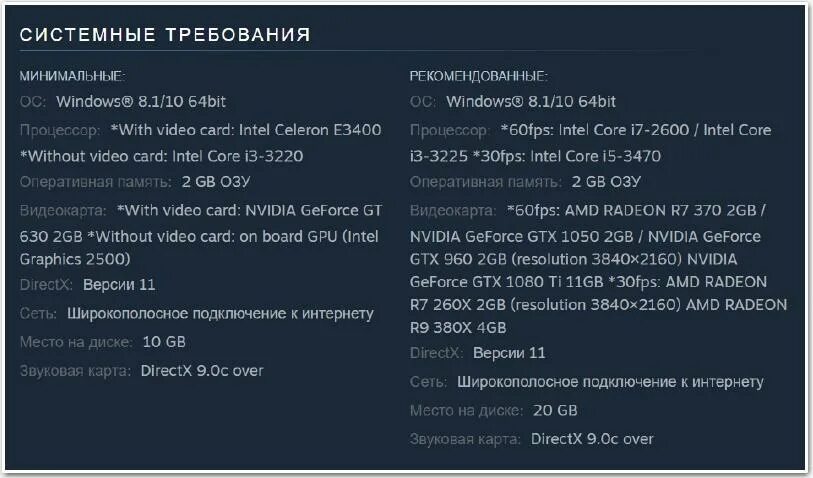Click the minimum Процессор label
Image resolution: width=813 pixels, height=478 pixels.
click(60, 130)
